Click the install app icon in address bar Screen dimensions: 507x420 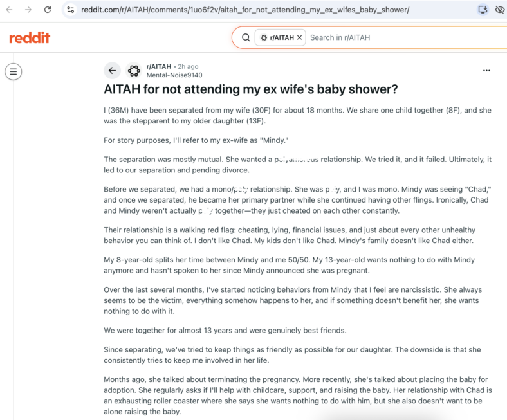483,10
